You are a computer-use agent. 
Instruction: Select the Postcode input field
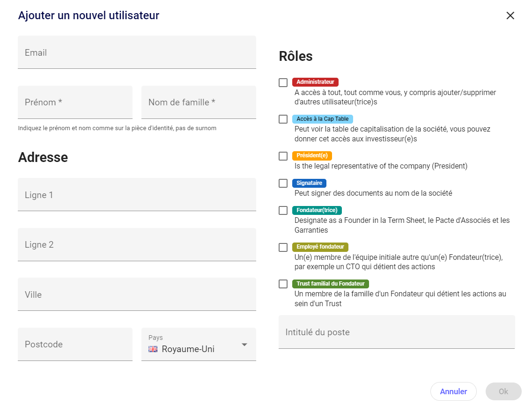click(75, 344)
